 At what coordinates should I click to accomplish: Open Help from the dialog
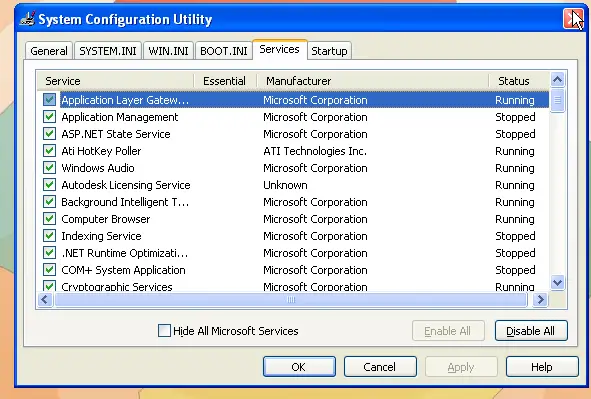pyautogui.click(x=542, y=367)
